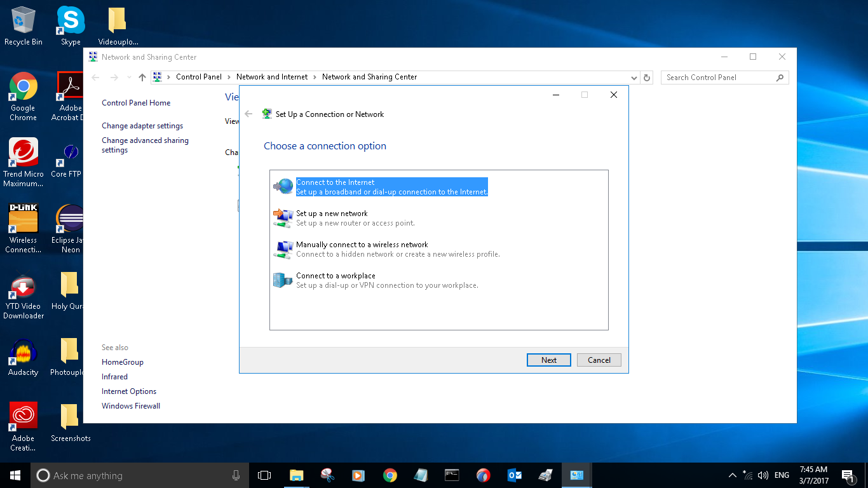
Task: Open the Infrared link
Action: point(114,377)
